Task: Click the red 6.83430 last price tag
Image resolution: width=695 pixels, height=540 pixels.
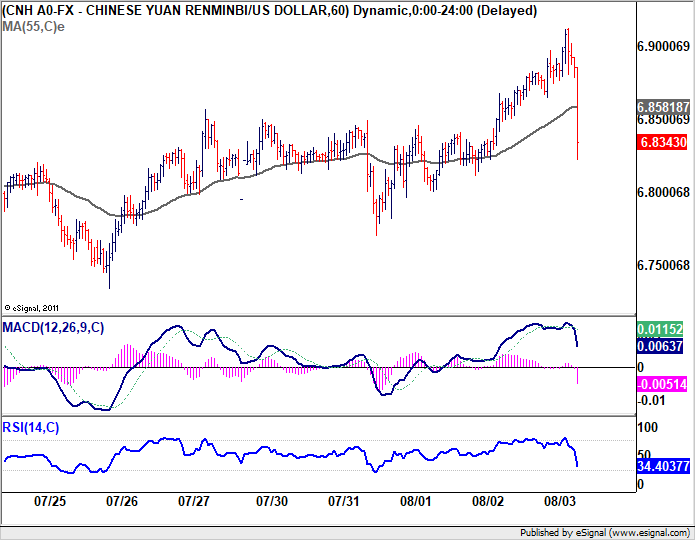Action: click(x=662, y=142)
